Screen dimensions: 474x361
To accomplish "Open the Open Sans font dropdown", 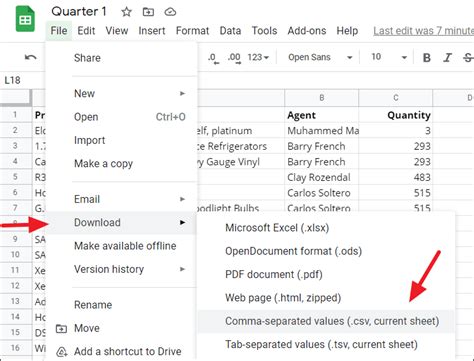I will 320,57.
